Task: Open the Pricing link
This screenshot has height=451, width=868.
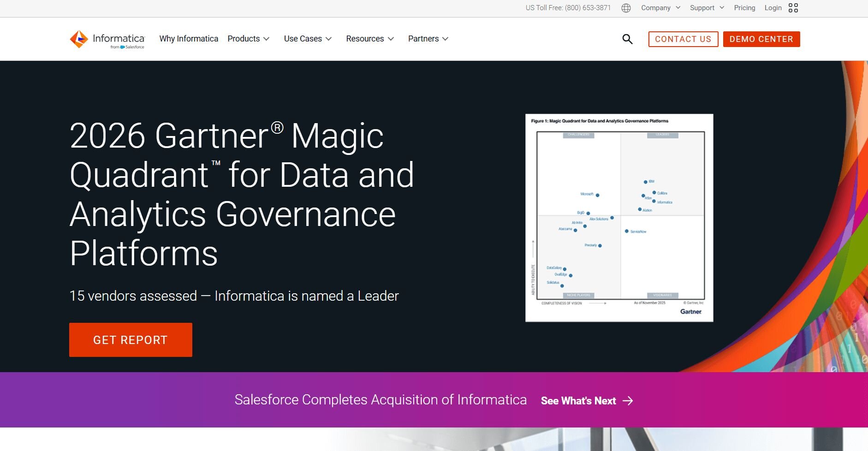Action: pos(744,8)
